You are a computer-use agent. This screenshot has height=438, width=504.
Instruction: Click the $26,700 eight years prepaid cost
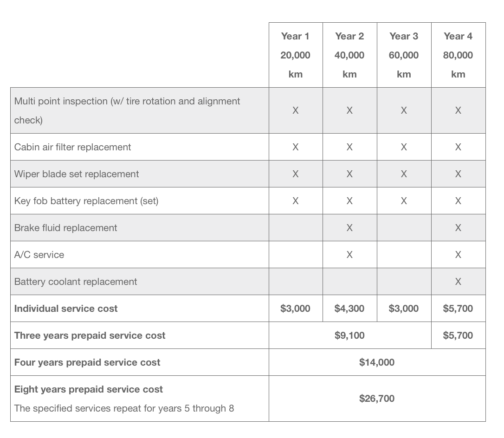tap(377, 399)
